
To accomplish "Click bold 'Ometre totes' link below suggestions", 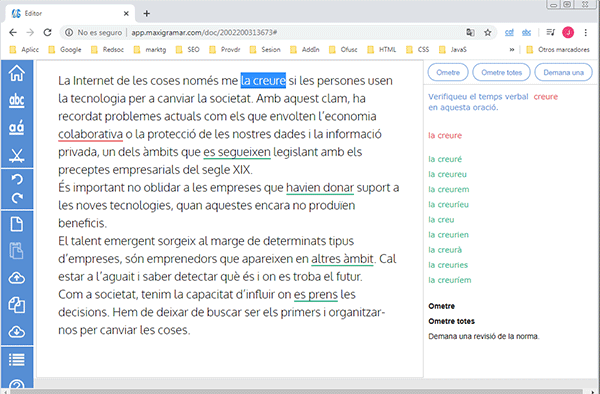I will coord(452,321).
